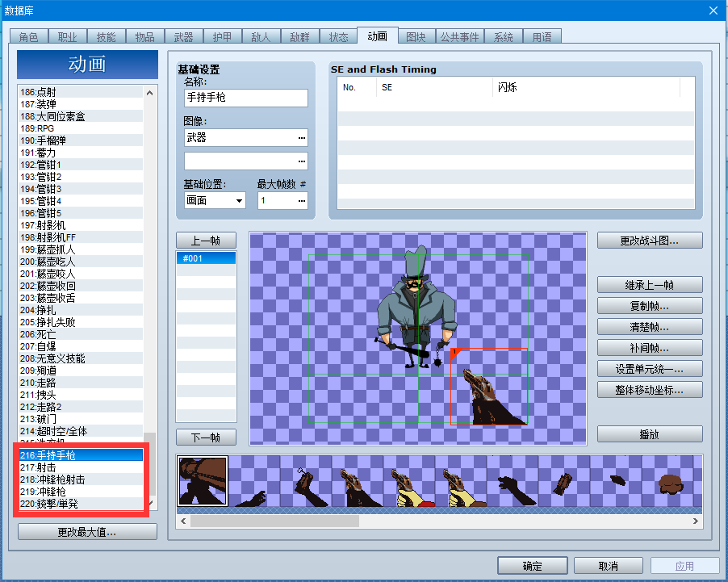Screen dimensions: 728x582
Task: Click the 设置单元统一... button
Action: coord(650,369)
